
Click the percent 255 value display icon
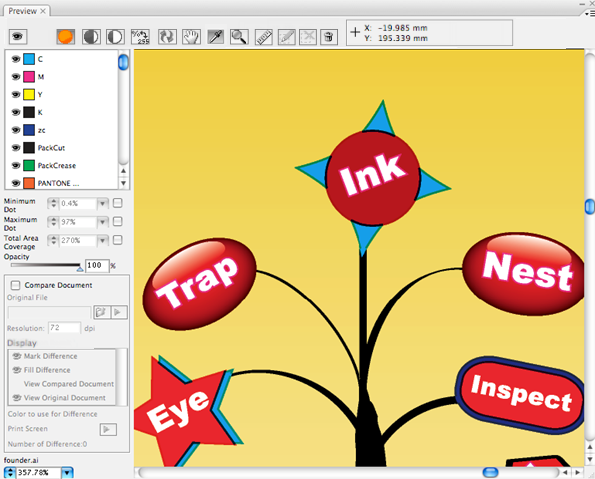[140, 37]
